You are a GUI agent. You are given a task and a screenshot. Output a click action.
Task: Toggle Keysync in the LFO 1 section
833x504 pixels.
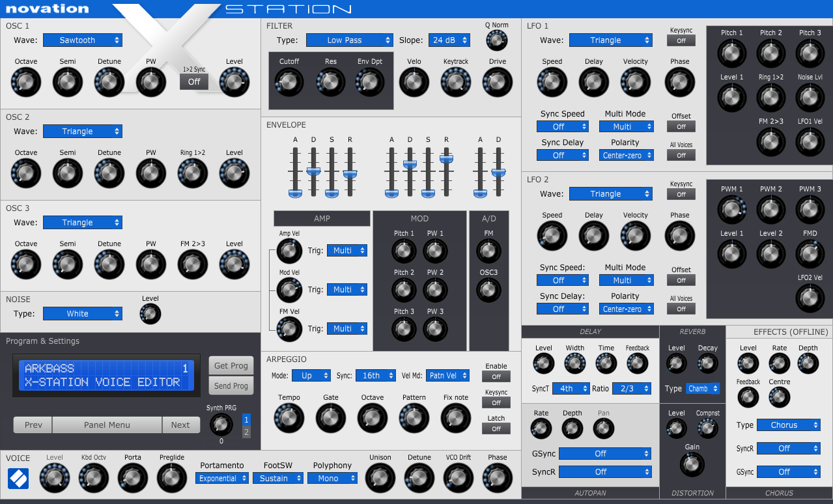point(681,40)
